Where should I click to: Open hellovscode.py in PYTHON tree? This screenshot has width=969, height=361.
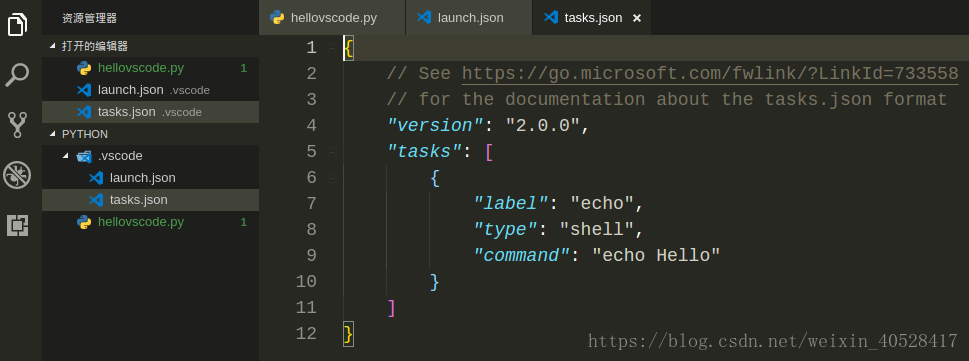[x=150, y=222]
